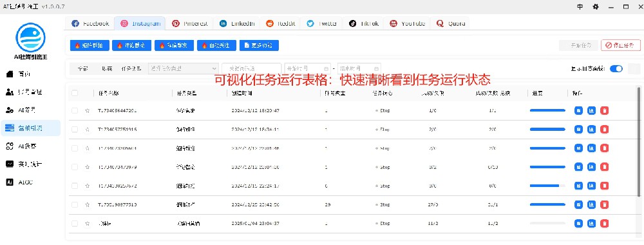Click the red 停止任务 button
Viewport: 644px width, 245px height.
click(x=620, y=45)
